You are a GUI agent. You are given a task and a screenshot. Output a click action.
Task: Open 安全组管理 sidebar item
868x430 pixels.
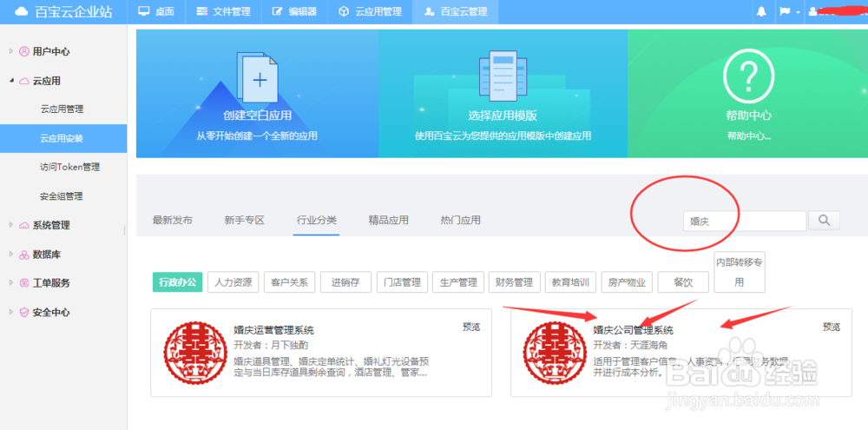click(62, 196)
